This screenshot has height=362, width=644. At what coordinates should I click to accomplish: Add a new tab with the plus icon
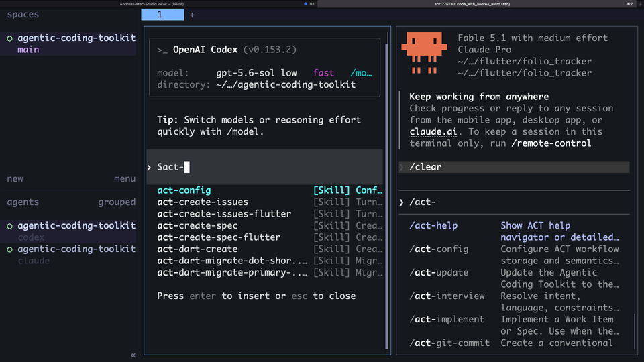(192, 15)
